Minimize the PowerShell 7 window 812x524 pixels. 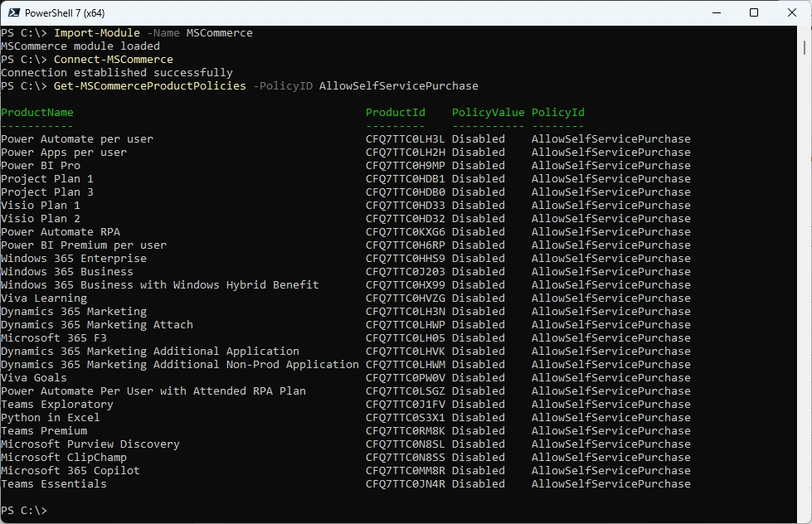717,12
